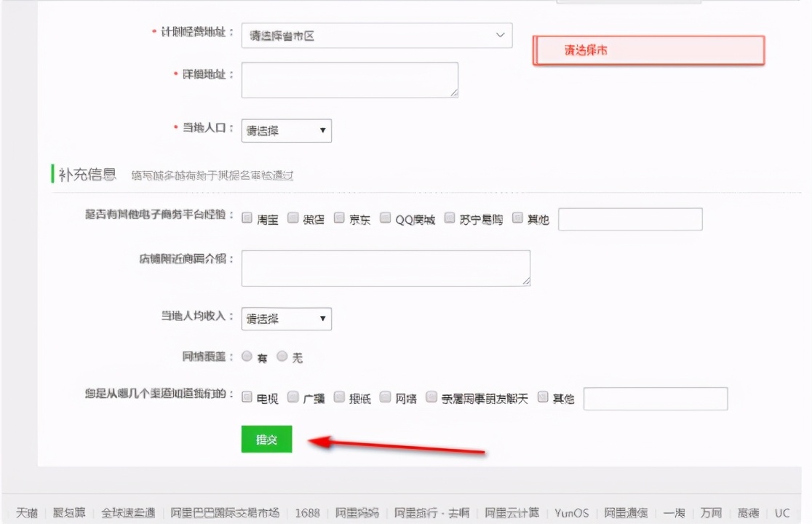Viewport: 812px width, 524px height.
Task: Open the 高德 footer link
Action: [750, 512]
